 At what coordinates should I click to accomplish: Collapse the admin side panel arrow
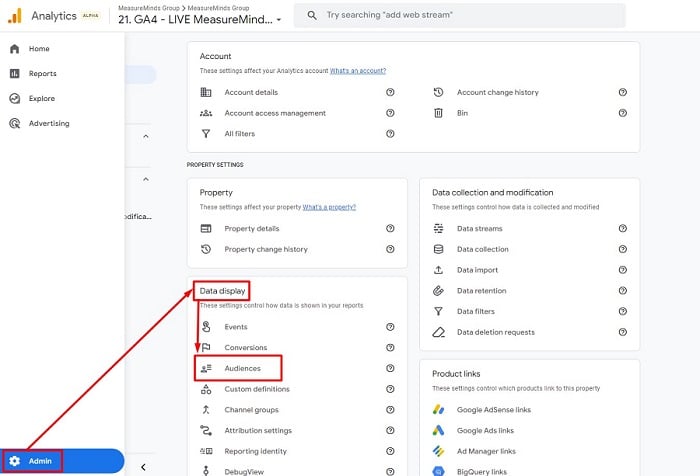tap(143, 467)
